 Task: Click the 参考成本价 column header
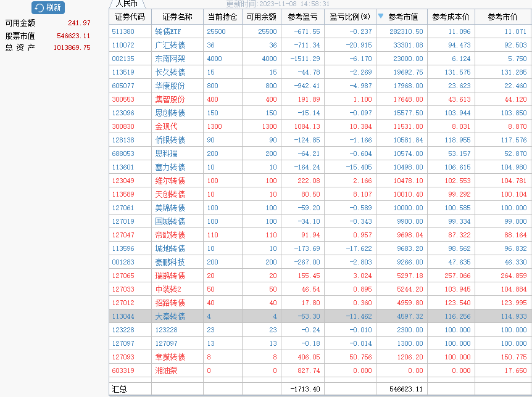(x=451, y=17)
